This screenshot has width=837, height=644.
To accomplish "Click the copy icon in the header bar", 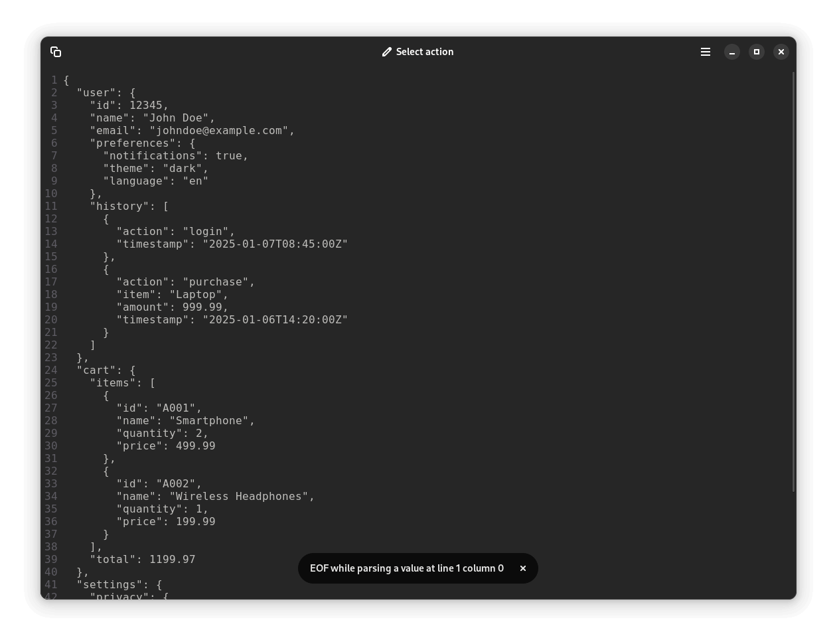I will coord(56,52).
